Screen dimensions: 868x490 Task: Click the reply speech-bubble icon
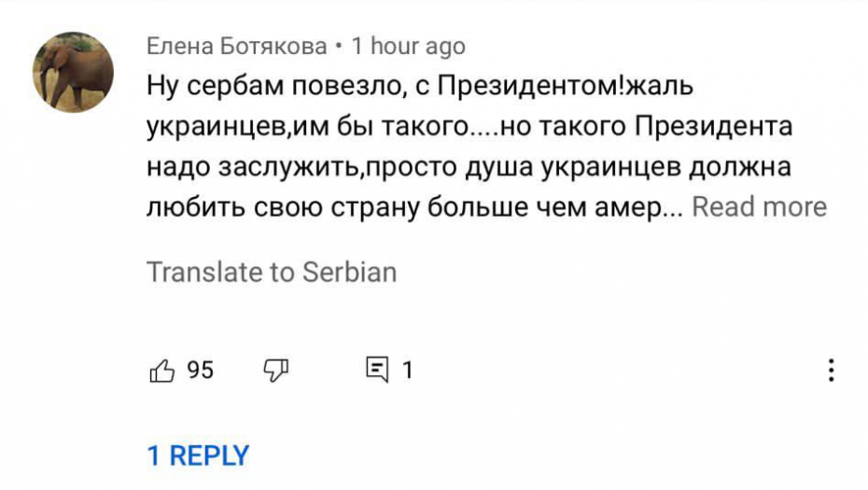pyautogui.click(x=376, y=371)
